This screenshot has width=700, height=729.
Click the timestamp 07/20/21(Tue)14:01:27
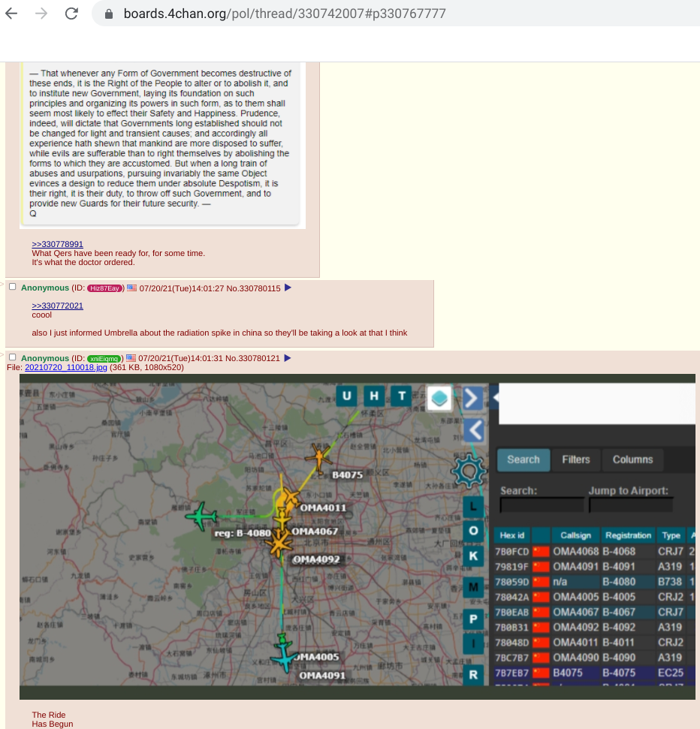182,288
